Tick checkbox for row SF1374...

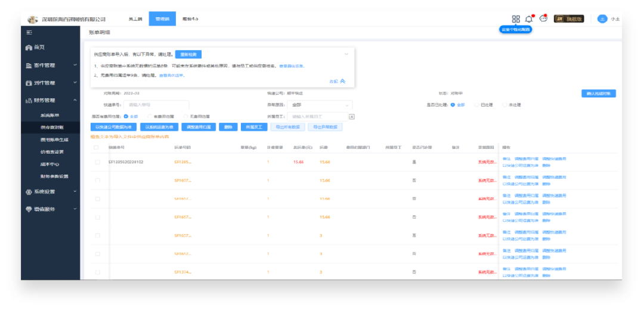coord(97,272)
